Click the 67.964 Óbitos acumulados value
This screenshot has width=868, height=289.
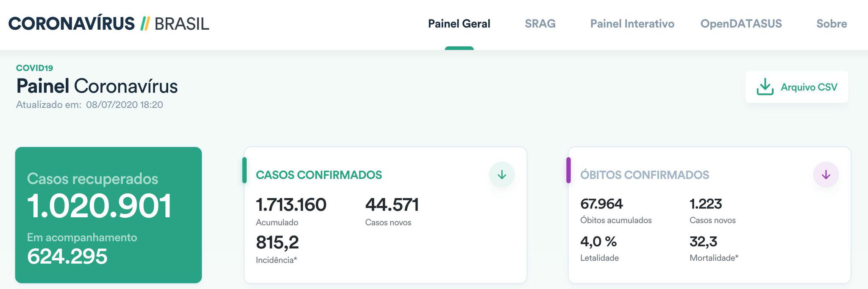click(x=601, y=204)
